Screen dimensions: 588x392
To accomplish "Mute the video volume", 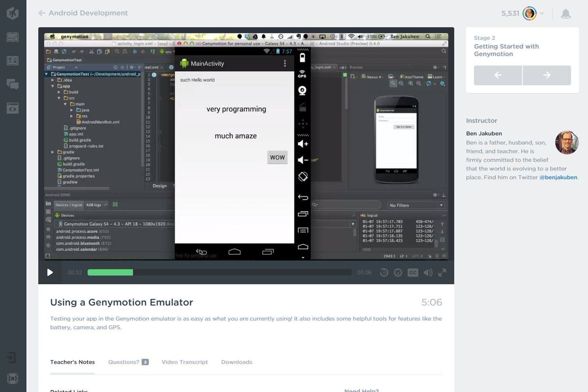I will (x=428, y=272).
